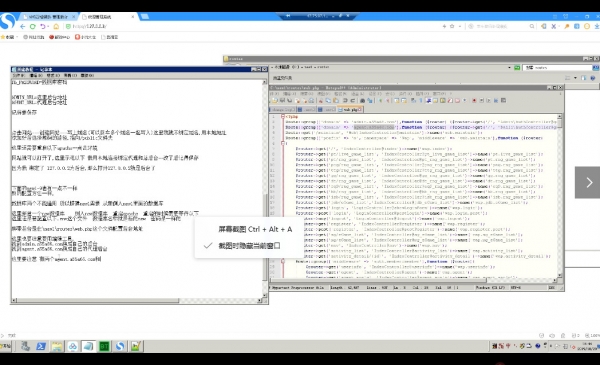Image resolution: width=600 pixels, height=365 pixels.
Task: Expand the Explorer address bar dropdown arrow
Action: tap(509, 68)
